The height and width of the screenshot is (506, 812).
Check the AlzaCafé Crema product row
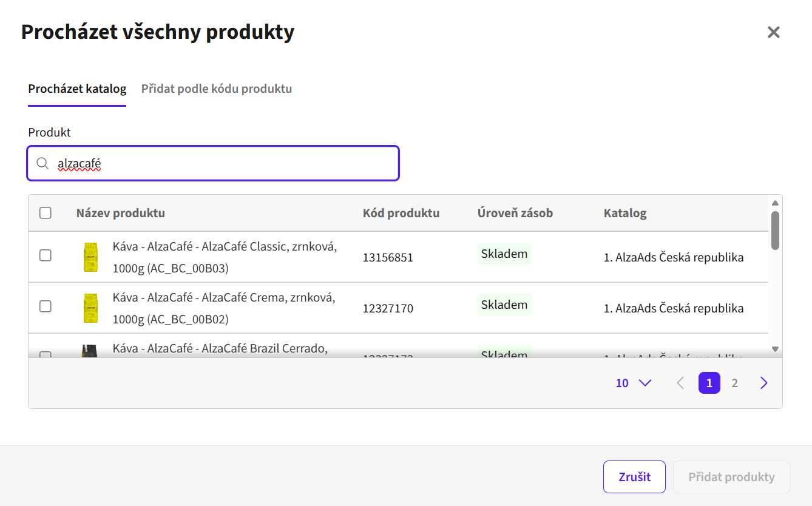pyautogui.click(x=46, y=306)
